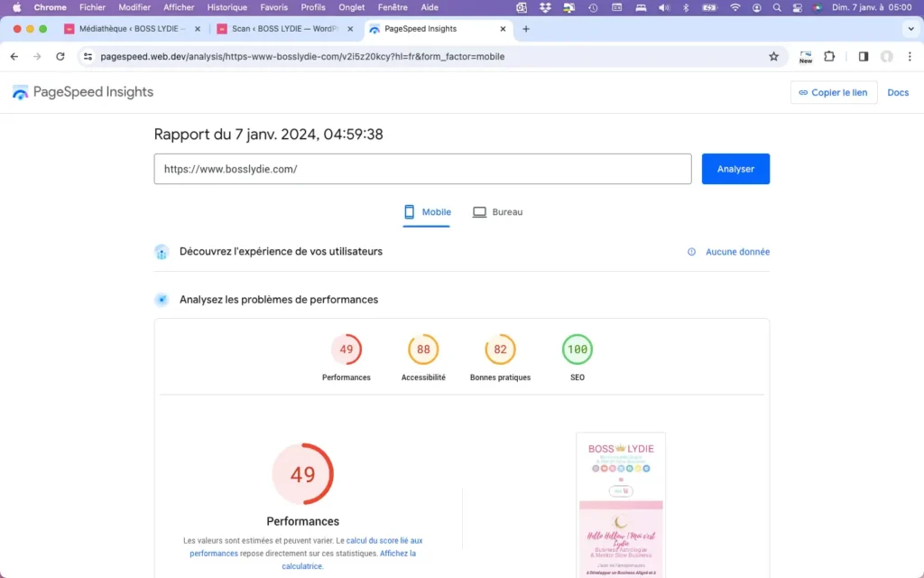Bookmark page with the star icon
Viewport: 924px width, 578px height.
click(x=773, y=56)
